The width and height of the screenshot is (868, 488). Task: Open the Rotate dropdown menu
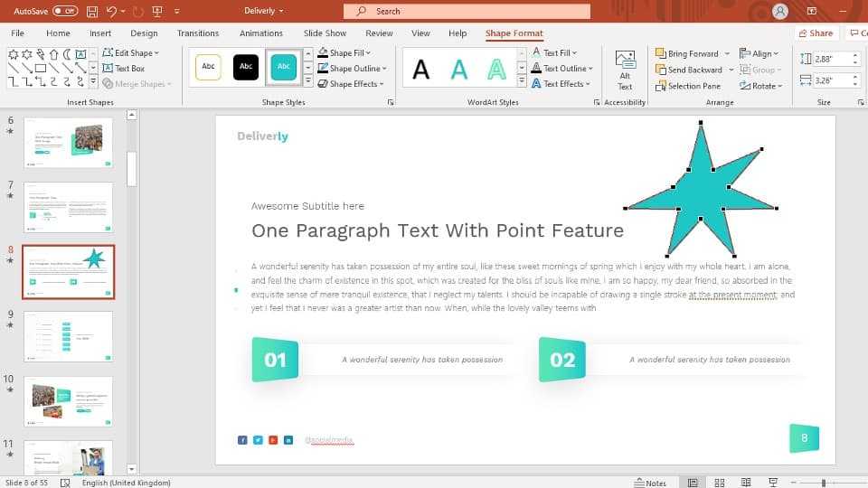[761, 86]
